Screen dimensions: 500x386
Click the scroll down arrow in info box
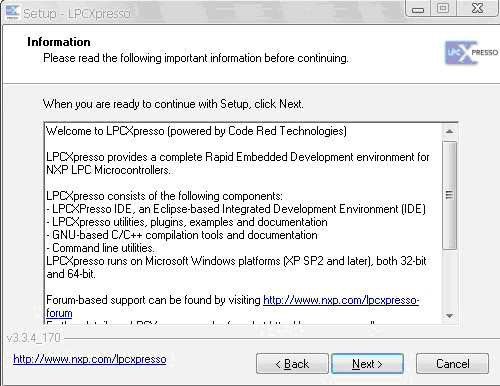(449, 316)
